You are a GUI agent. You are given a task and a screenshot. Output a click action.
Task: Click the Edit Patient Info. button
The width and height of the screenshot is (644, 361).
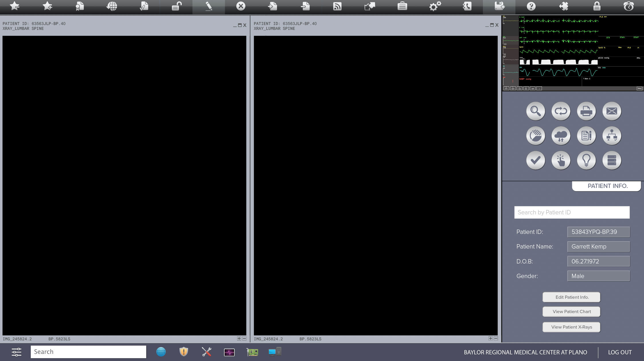pos(571,297)
